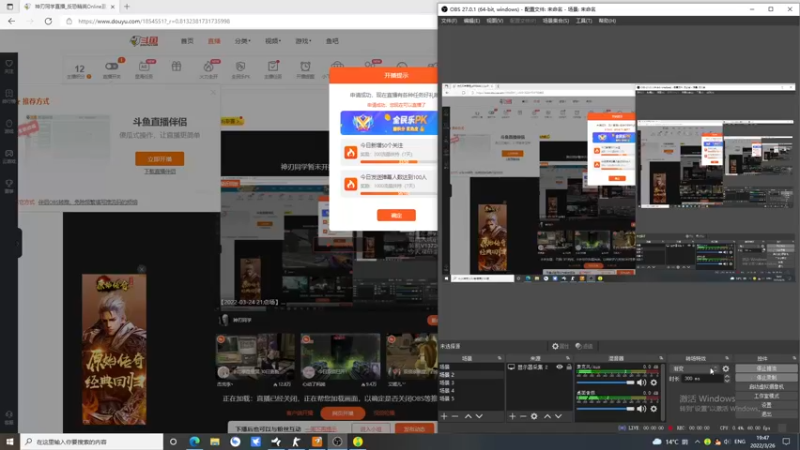The width and height of the screenshot is (800, 450).
Task: Open 主播任务 checklist icon in Douyu toolbar
Action: coord(273,69)
